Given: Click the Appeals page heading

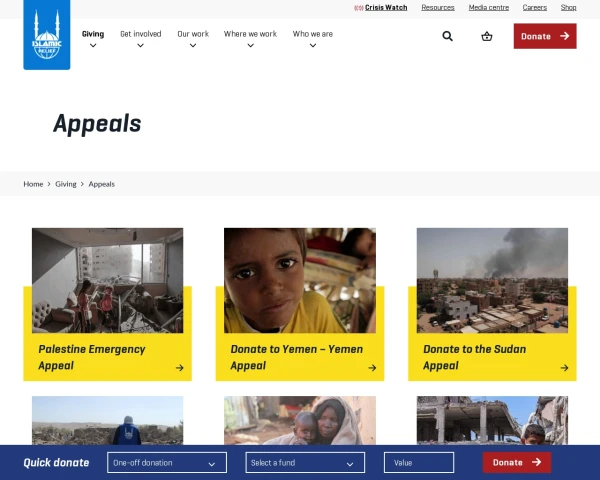Looking at the screenshot, I should click(x=97, y=124).
